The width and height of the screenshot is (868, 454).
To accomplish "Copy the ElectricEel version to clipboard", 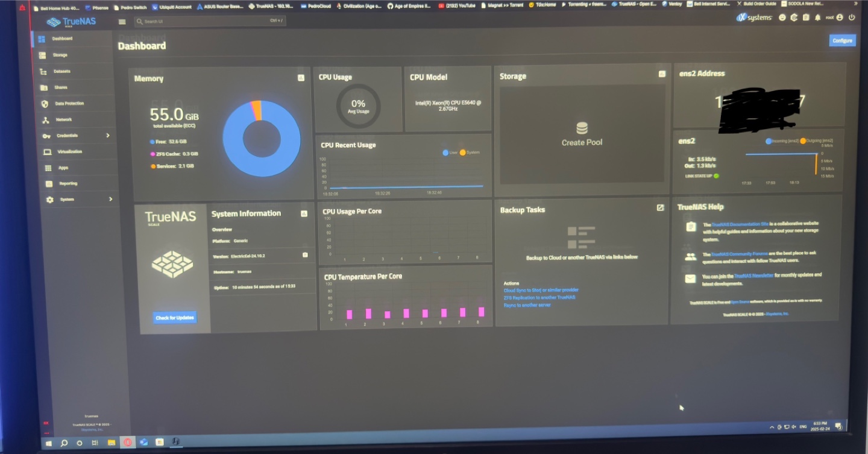I will click(305, 255).
